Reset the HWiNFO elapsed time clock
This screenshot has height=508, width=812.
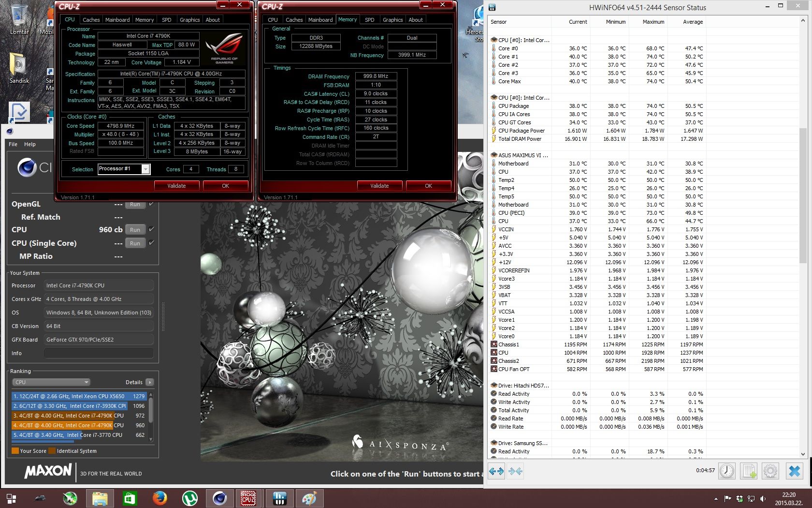pyautogui.click(x=727, y=471)
